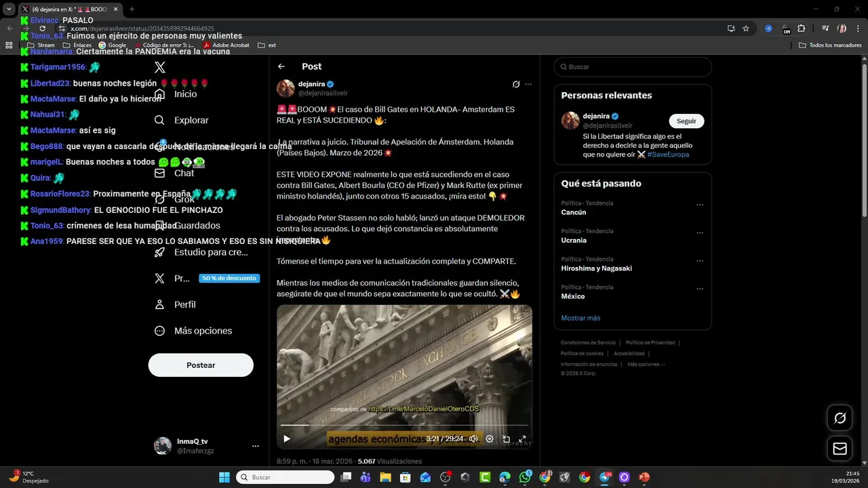Open Microsoft Teams from the taskbar

pyautogui.click(x=366, y=477)
